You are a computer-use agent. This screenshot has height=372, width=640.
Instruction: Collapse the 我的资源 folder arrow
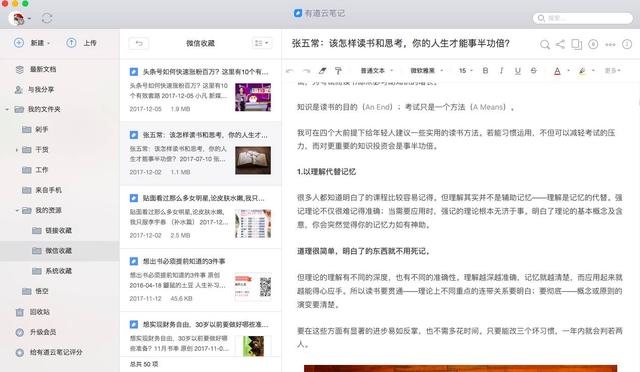point(17,210)
